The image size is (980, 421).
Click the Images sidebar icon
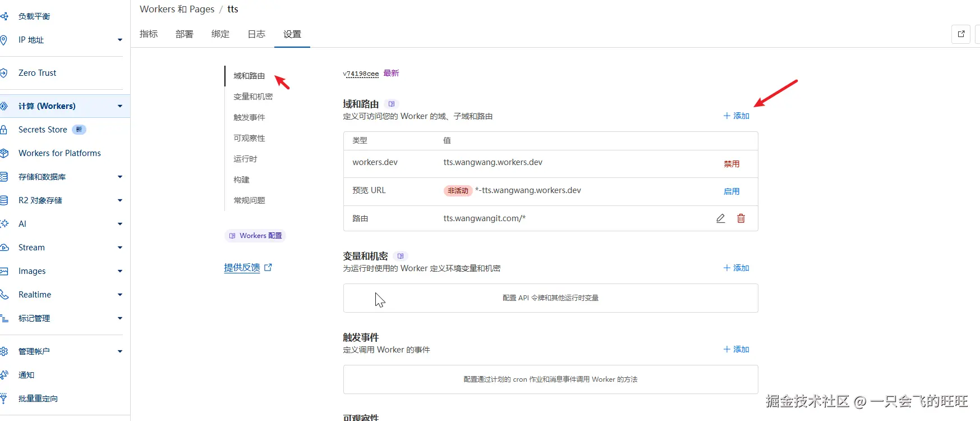pos(3,271)
